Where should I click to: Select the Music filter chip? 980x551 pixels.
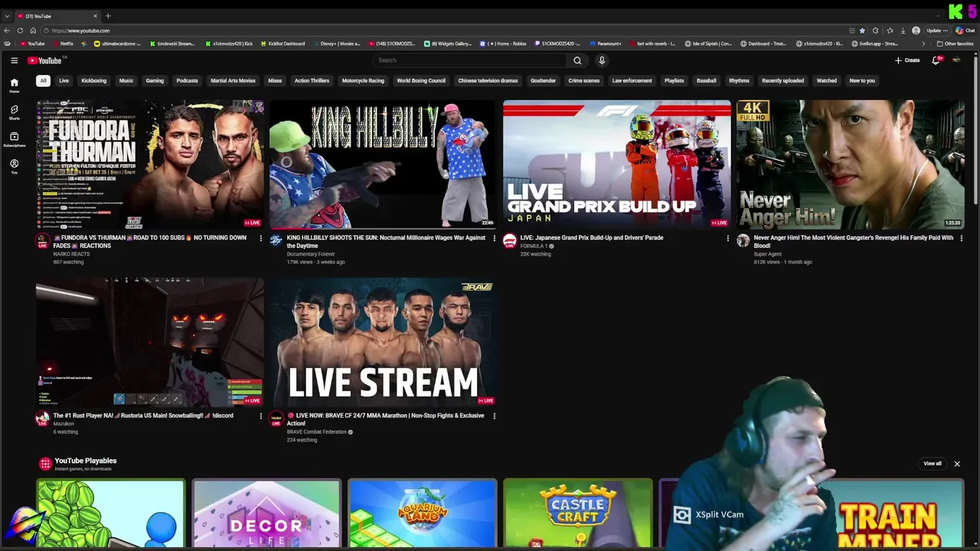point(126,80)
